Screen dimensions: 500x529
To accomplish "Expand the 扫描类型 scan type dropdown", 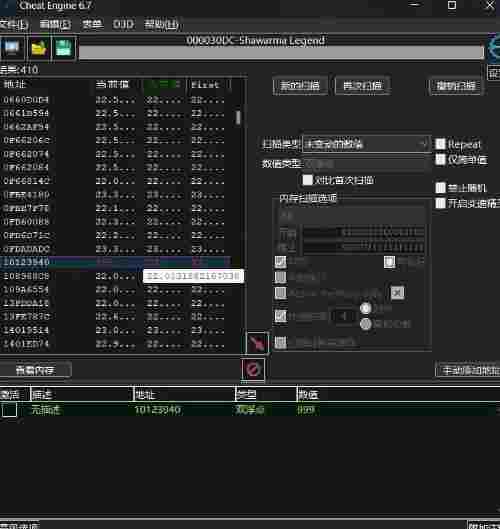I will click(x=366, y=144).
